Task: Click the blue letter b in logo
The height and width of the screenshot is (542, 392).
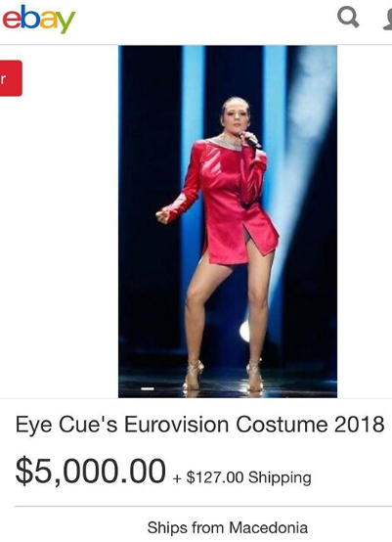Action: coord(29,17)
